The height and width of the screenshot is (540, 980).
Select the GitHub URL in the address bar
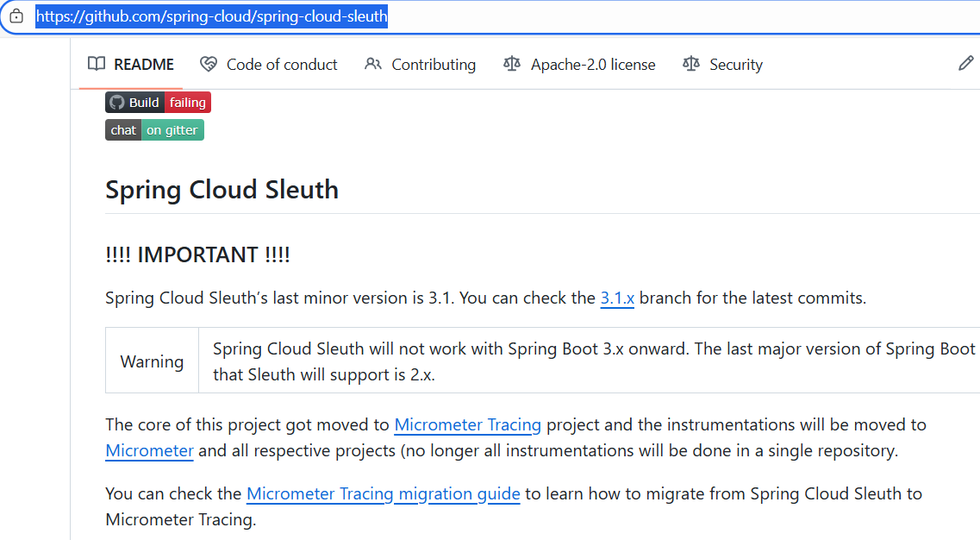(x=212, y=16)
